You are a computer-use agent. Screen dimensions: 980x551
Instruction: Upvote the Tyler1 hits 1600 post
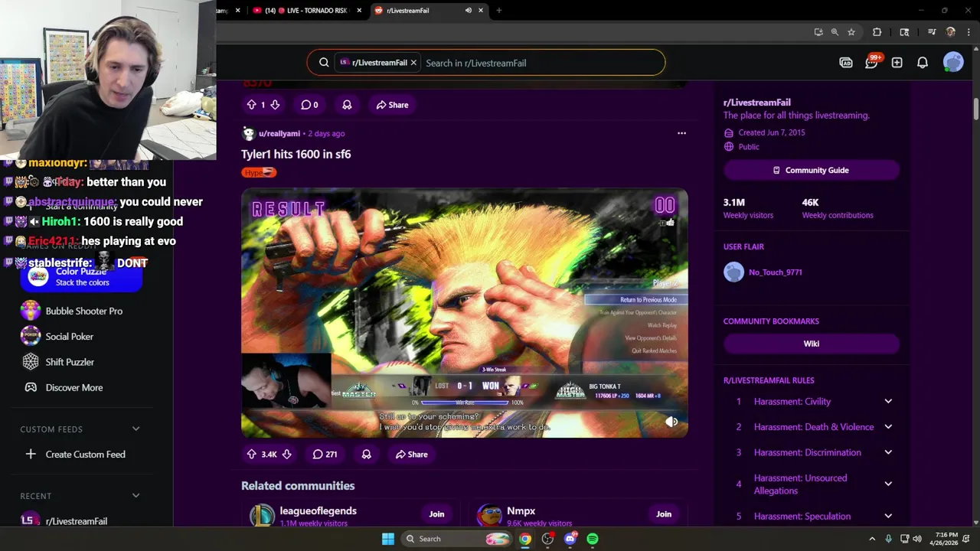point(251,455)
